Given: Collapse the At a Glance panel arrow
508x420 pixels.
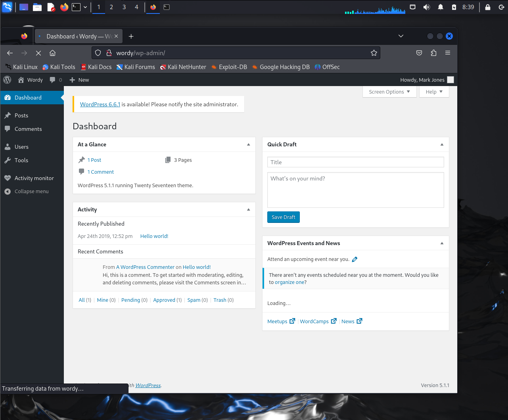Looking at the screenshot, I should coord(249,144).
